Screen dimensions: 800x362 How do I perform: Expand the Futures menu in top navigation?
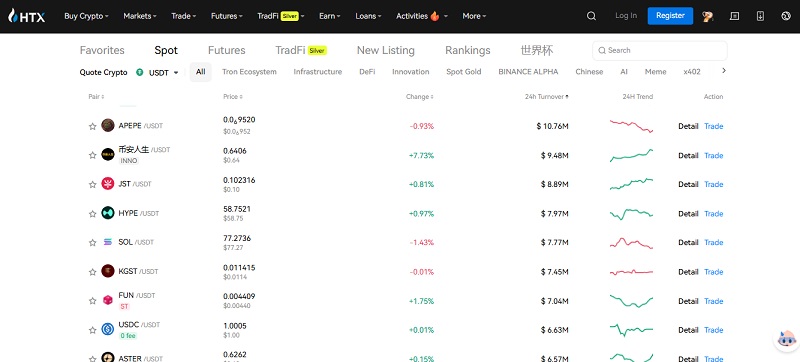(x=227, y=16)
